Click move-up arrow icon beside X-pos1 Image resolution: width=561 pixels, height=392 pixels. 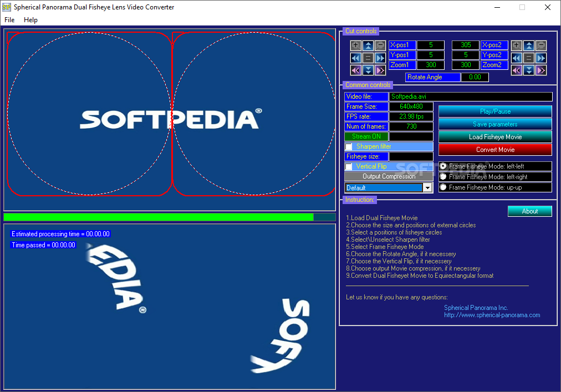(x=368, y=45)
